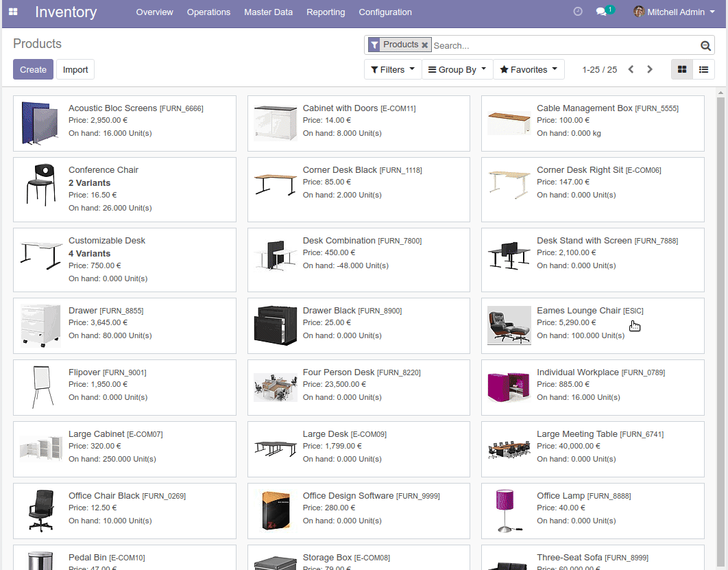The image size is (728, 570).
Task: Click the Import button
Action: [75, 69]
